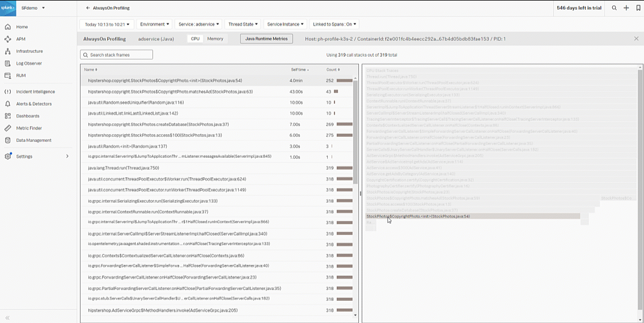Open Alerts & Detectors bell icon
This screenshot has width=644, height=323.
(x=8, y=104)
